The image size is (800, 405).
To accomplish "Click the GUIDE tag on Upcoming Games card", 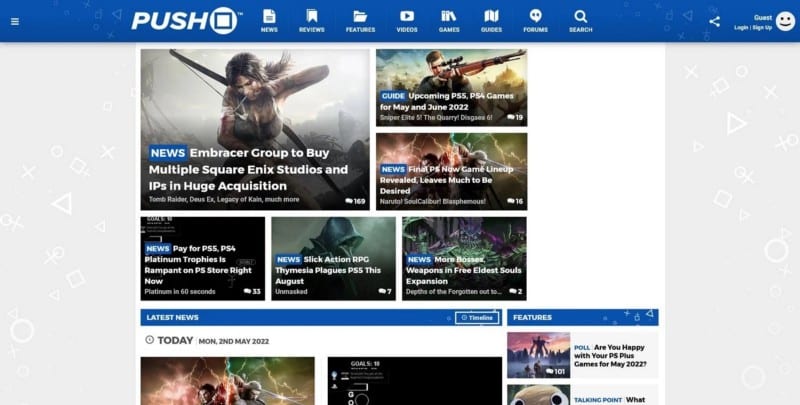I will [393, 96].
